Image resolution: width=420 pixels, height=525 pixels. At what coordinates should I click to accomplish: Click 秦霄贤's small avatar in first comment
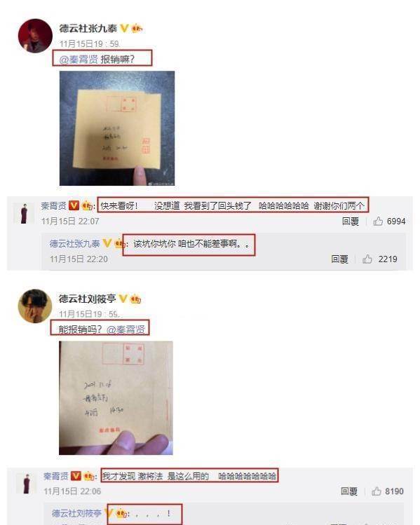pos(24,213)
